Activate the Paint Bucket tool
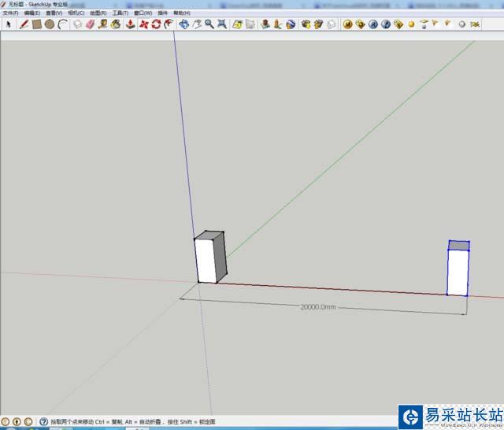 click(115, 24)
